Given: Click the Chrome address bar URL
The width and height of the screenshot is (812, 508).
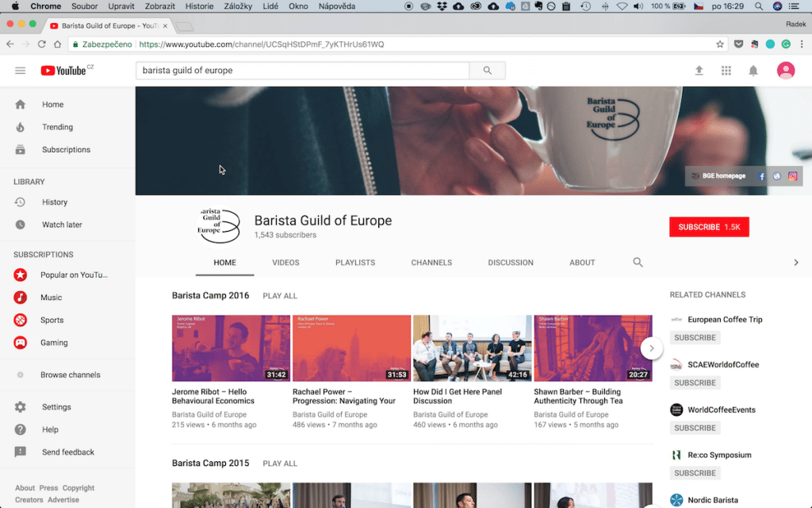Looking at the screenshot, I should tap(262, 44).
